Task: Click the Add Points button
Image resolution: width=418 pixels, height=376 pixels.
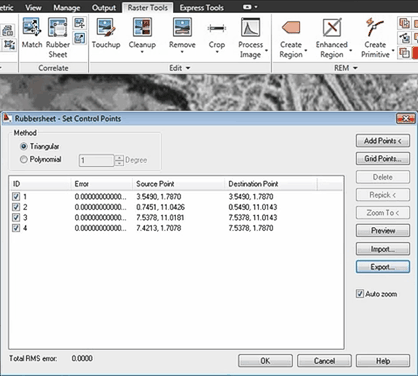Action: click(x=383, y=141)
